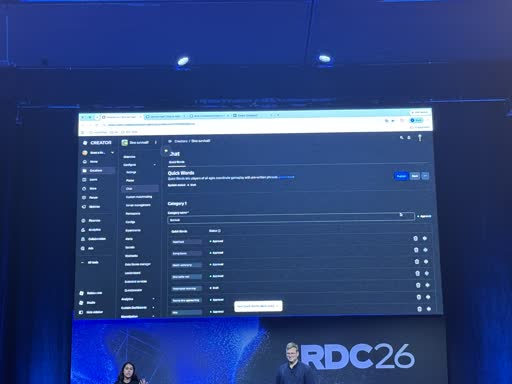
Task: Click the browser reload button
Action: pos(97,125)
